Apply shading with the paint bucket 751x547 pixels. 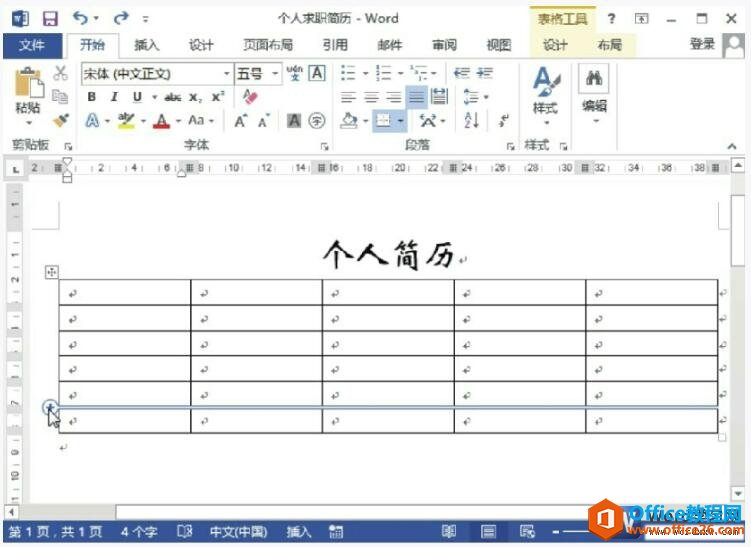(349, 120)
